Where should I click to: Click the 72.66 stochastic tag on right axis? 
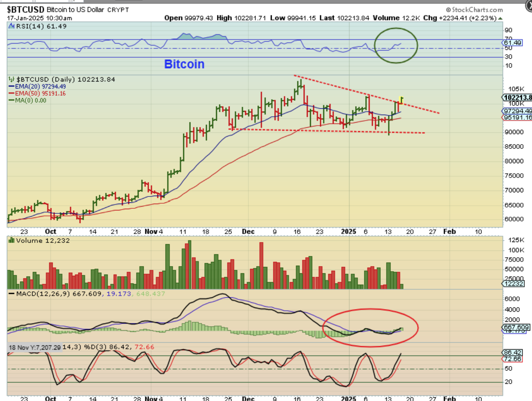click(x=512, y=359)
